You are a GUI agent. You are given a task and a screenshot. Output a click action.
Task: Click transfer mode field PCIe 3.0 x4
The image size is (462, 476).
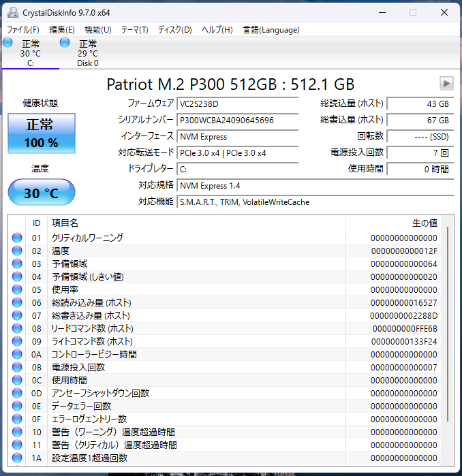[x=238, y=153]
